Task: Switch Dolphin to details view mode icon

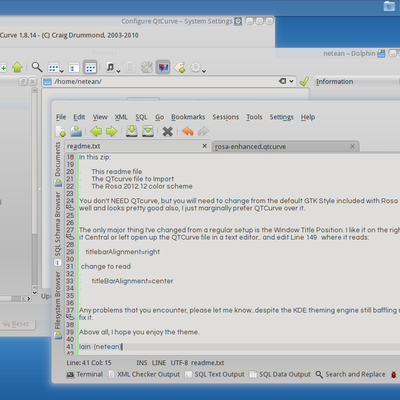Action: pos(74,68)
